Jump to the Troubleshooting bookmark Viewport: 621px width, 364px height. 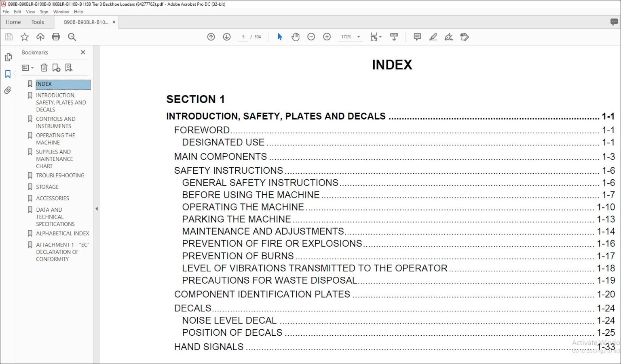60,175
